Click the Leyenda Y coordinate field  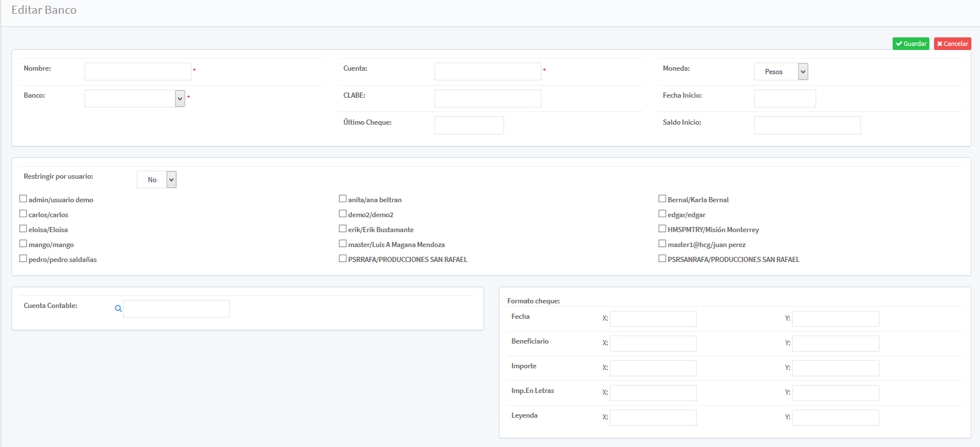pyautogui.click(x=835, y=418)
